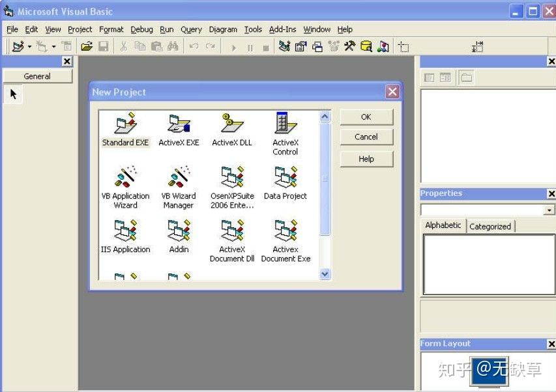
Task: Click the Redo arrow icon
Action: (x=211, y=46)
